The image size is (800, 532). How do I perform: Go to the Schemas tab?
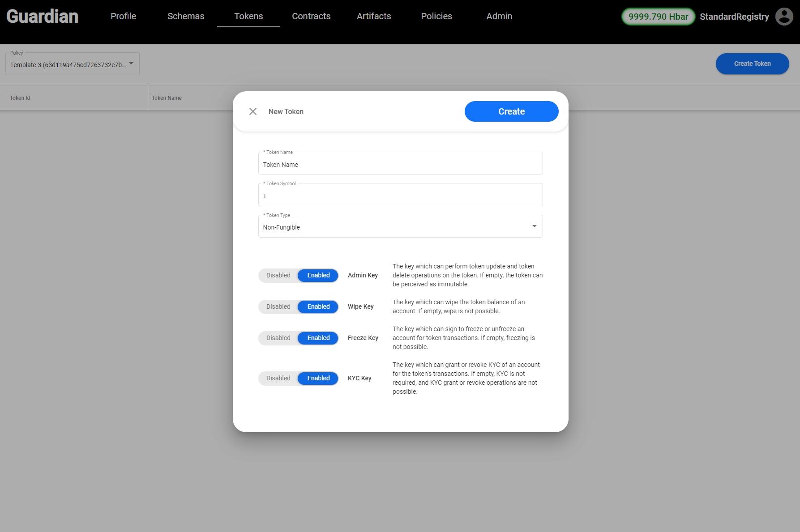186,17
